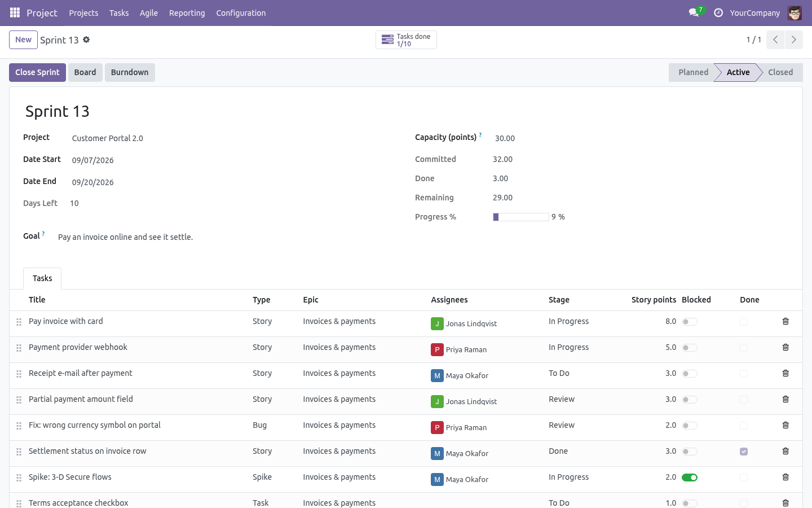
Task: Check Done for Receipt e-mail after payment
Action: pos(744,374)
